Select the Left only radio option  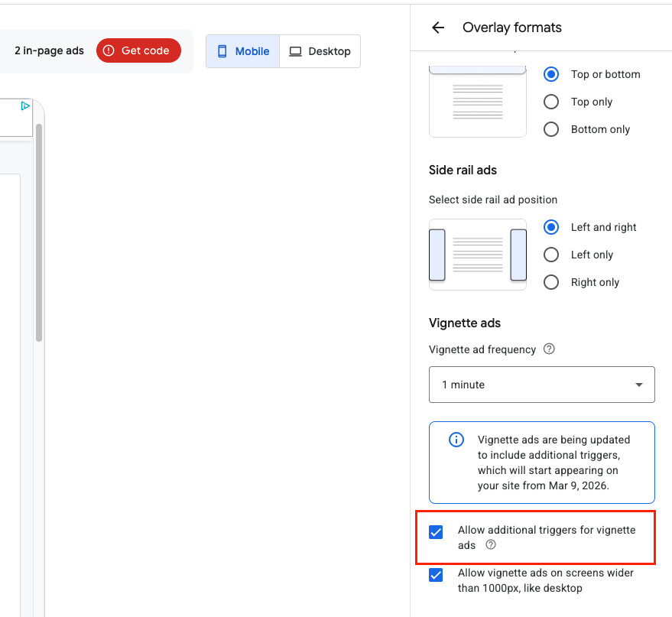click(550, 255)
